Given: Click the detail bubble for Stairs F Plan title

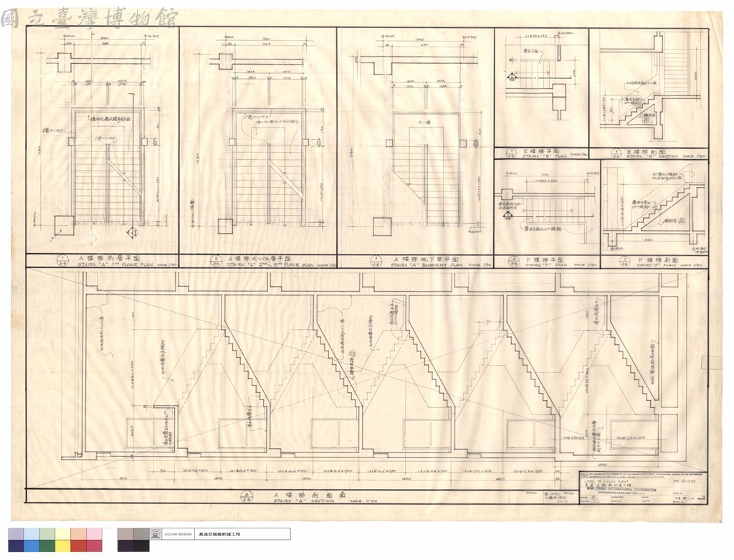Looking at the screenshot, I should tap(513, 262).
